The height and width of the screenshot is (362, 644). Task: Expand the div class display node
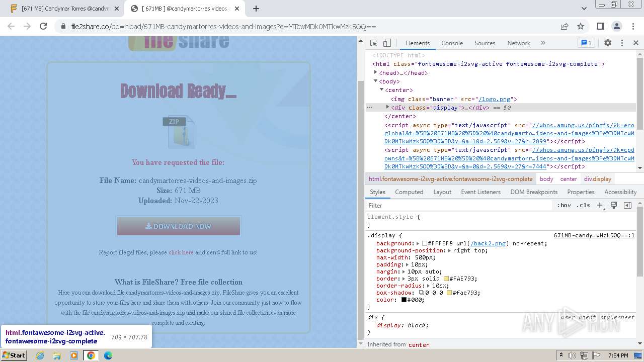click(x=387, y=107)
